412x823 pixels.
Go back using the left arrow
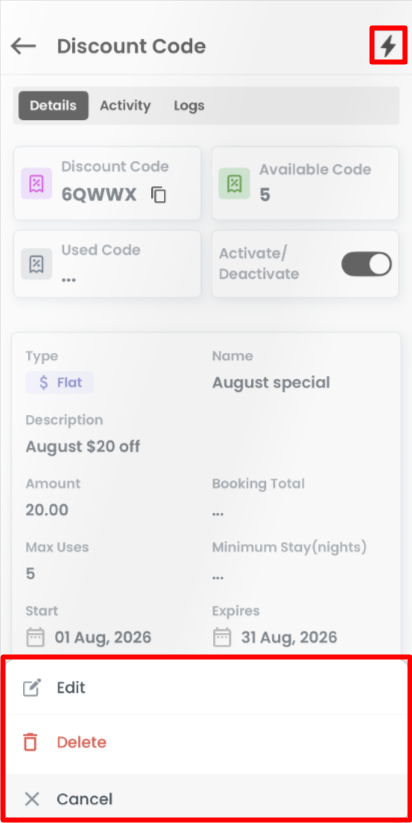coord(23,46)
